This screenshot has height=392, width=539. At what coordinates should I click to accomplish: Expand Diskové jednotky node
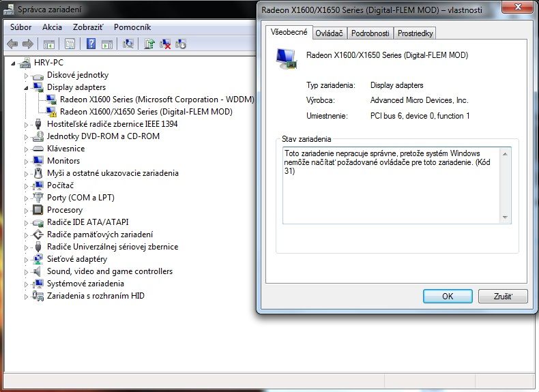[x=26, y=76]
